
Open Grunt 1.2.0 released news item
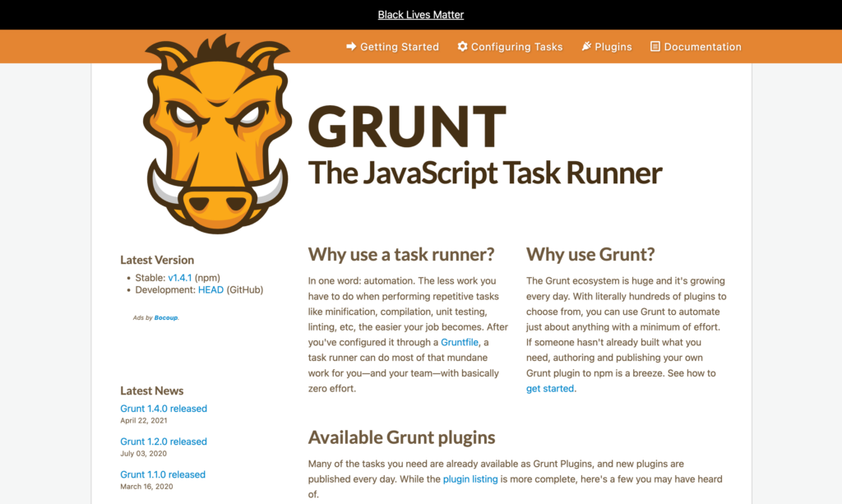(164, 442)
